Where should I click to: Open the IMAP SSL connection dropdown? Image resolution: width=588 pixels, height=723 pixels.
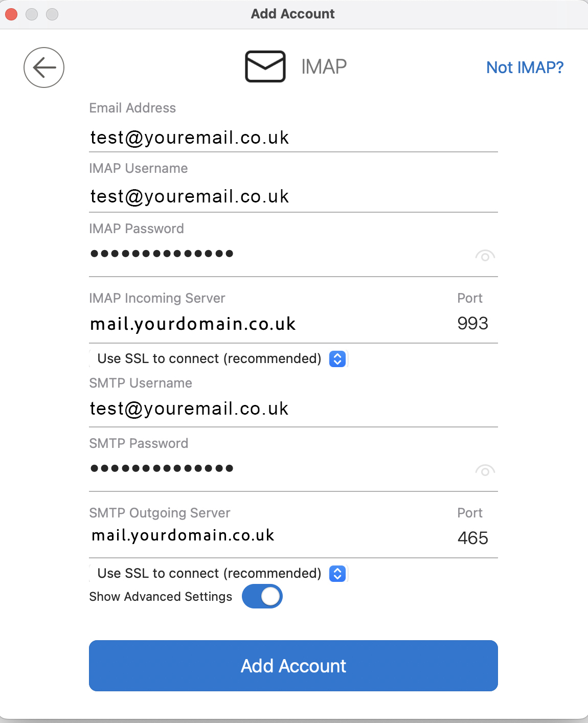tap(337, 359)
